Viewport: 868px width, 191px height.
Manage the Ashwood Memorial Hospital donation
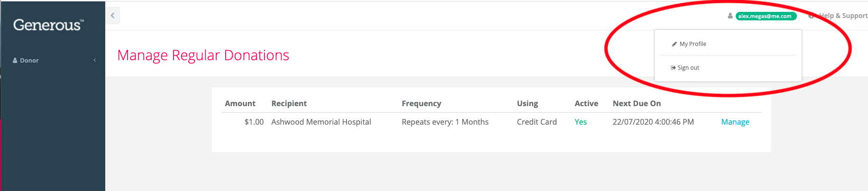pos(735,122)
